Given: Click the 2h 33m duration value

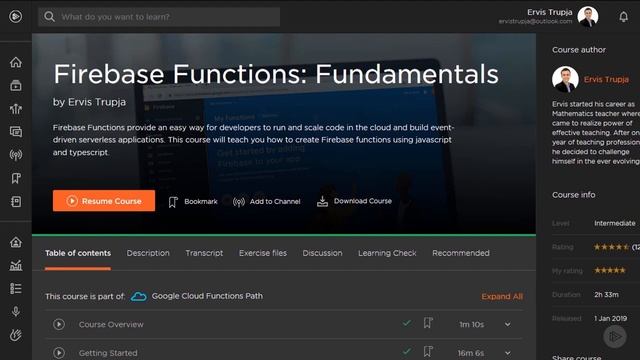Looking at the screenshot, I should tap(607, 294).
